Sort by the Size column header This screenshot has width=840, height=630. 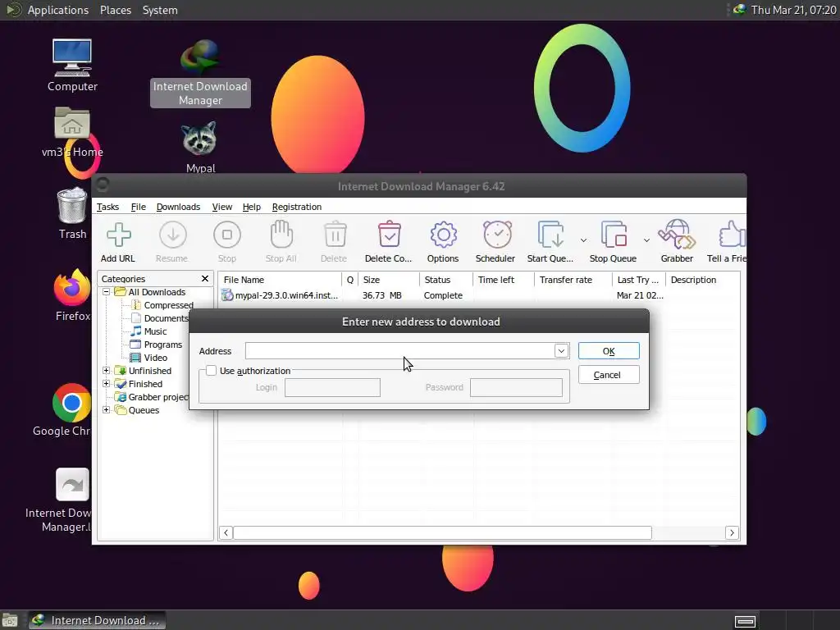click(x=388, y=280)
